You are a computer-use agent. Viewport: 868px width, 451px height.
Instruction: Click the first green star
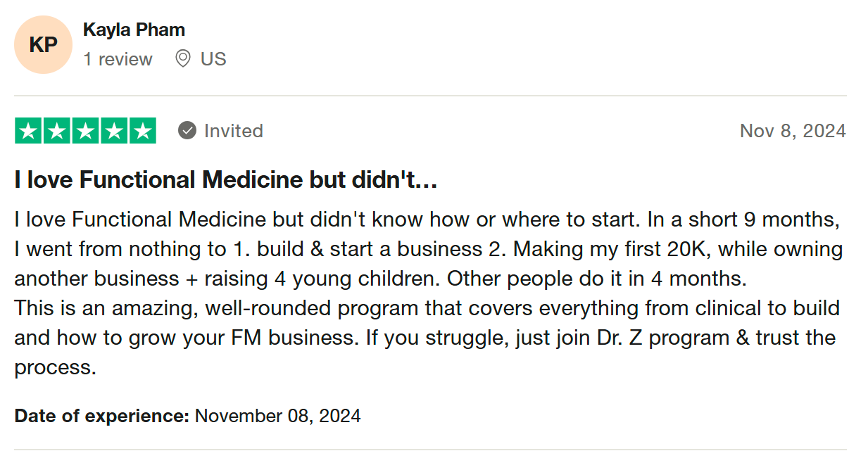[x=28, y=131]
